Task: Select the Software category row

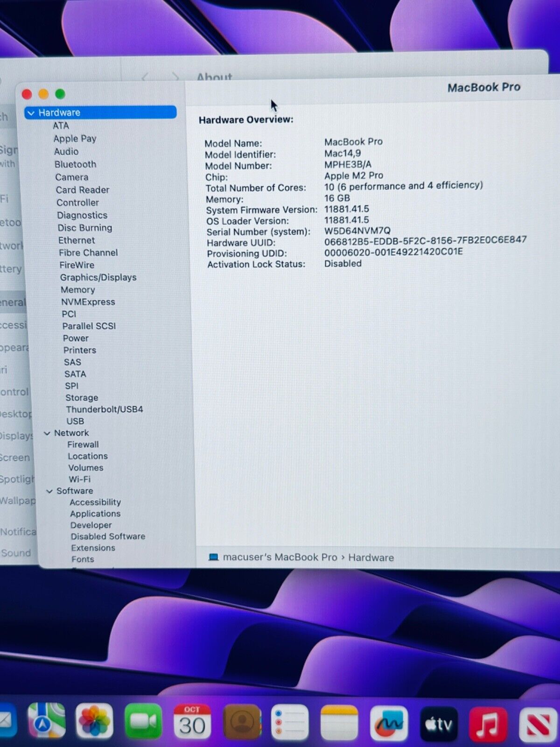Action: tap(75, 491)
